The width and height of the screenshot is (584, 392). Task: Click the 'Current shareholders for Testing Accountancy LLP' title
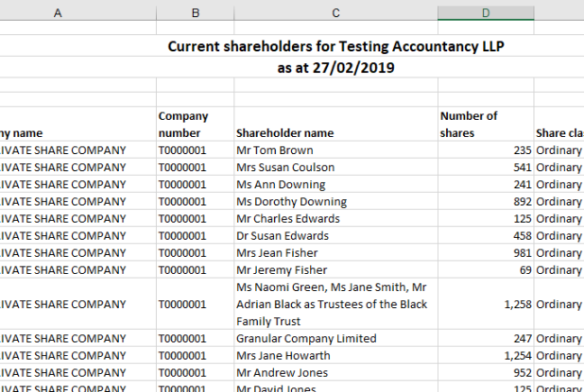[x=336, y=47]
